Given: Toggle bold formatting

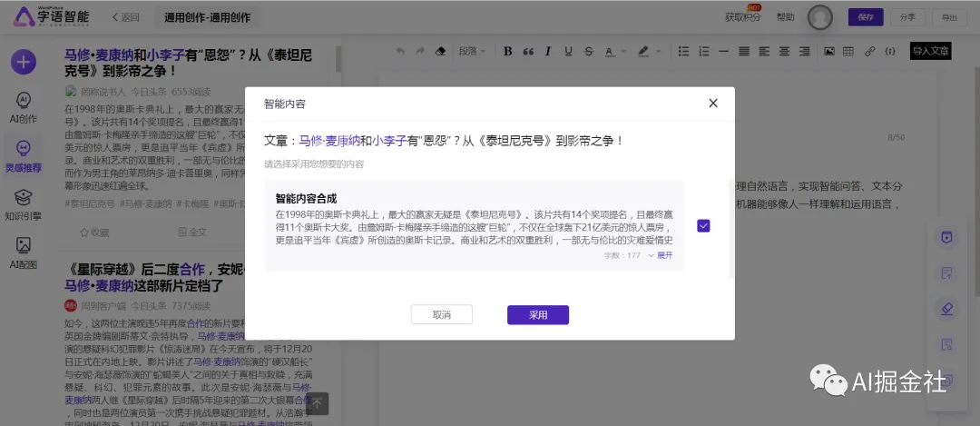Looking at the screenshot, I should point(508,51).
